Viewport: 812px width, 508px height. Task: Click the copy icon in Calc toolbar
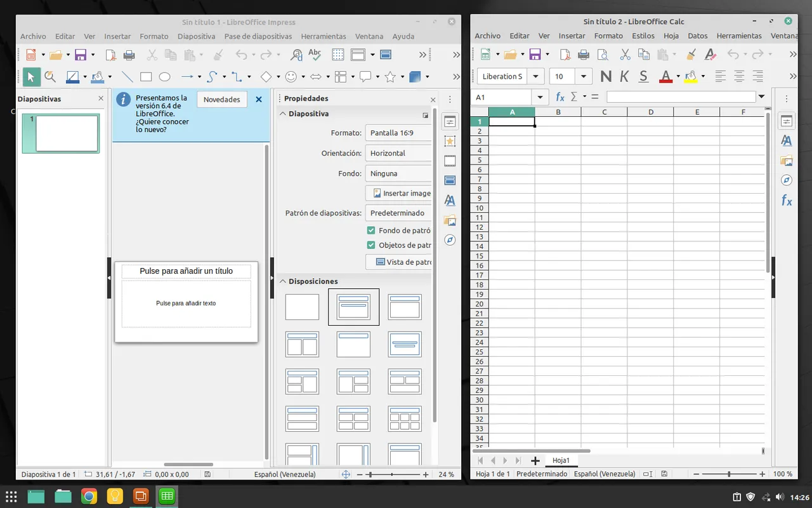point(644,55)
